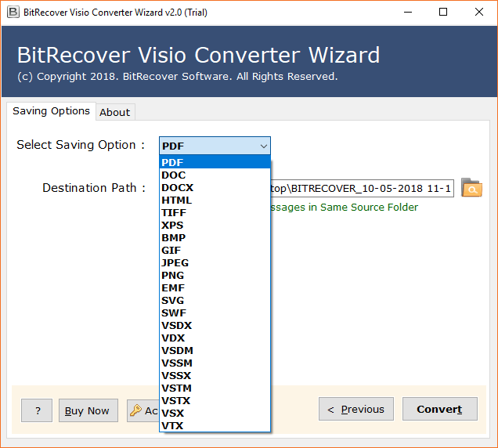Select VSSX option
Screen dimensions: 498x448
click(x=215, y=376)
